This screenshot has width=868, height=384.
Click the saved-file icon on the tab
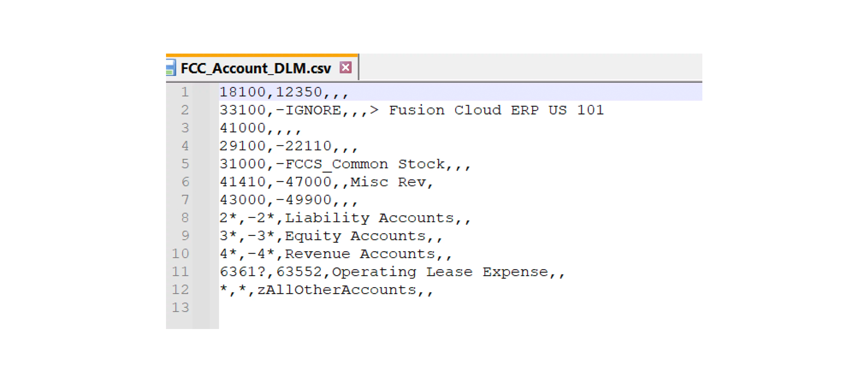171,68
